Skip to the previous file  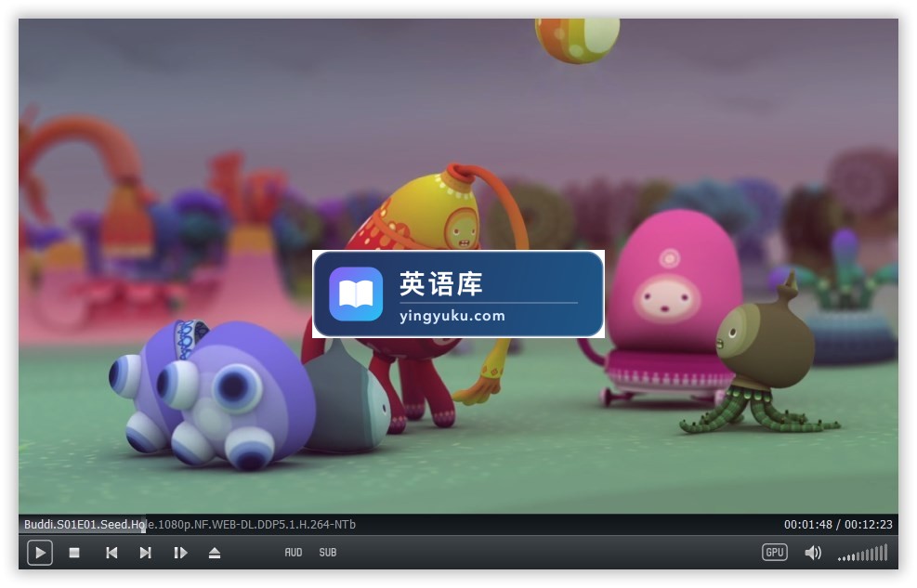(x=111, y=553)
